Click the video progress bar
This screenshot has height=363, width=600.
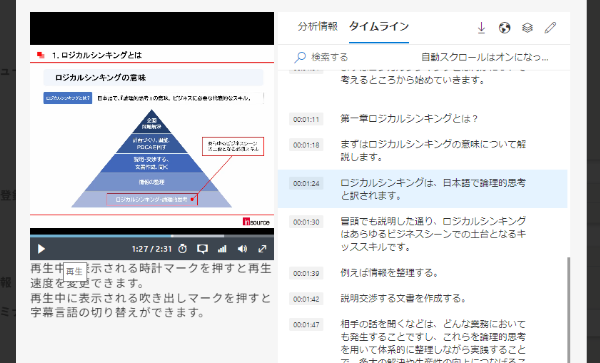[x=152, y=236]
